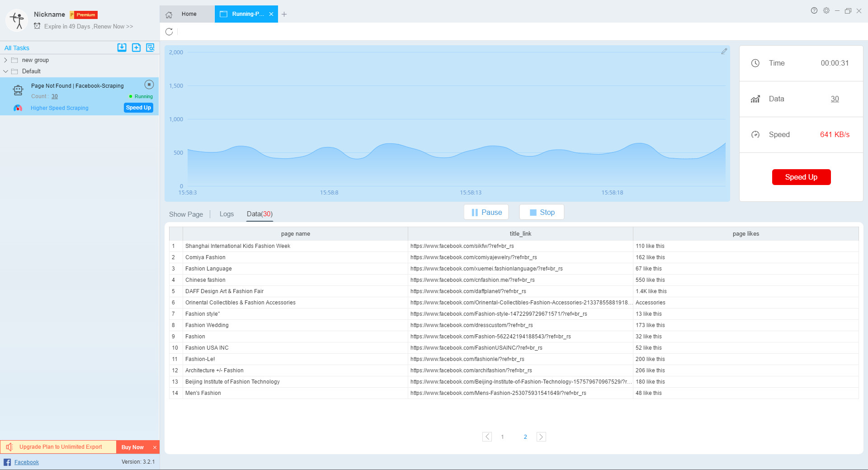The height and width of the screenshot is (470, 868).
Task: Select the Running-P... tab
Action: tap(246, 14)
